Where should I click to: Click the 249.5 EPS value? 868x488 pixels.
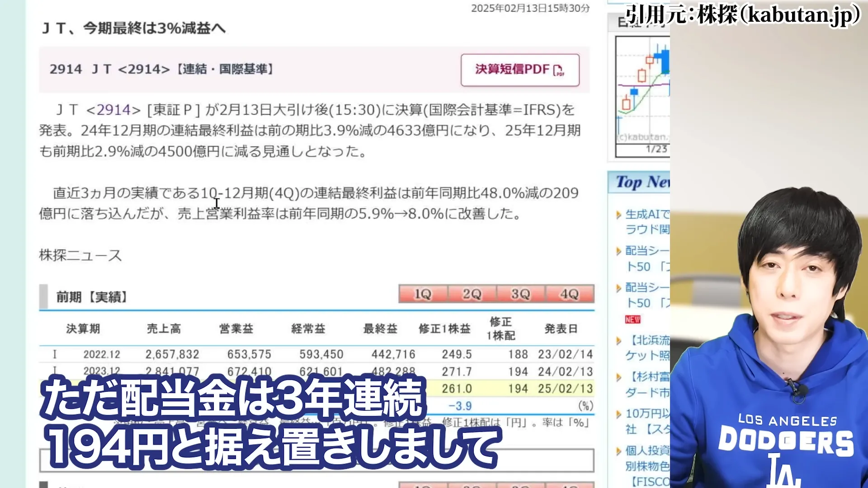click(457, 354)
